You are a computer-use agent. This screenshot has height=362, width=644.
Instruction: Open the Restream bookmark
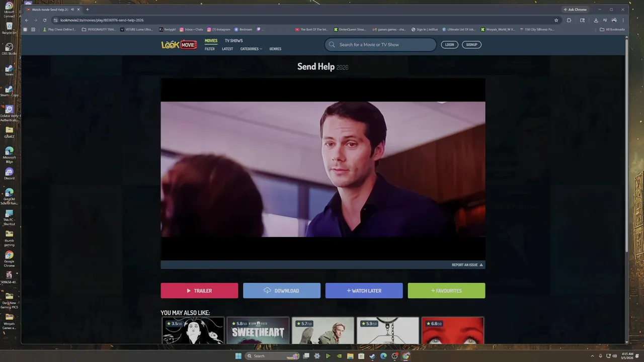click(243, 30)
